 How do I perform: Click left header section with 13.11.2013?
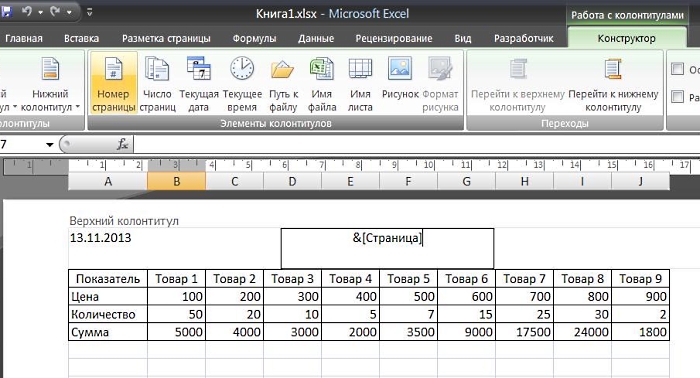pos(175,248)
